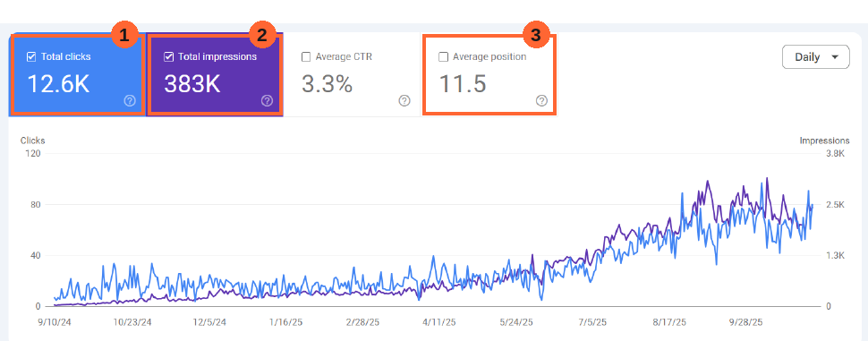Click the 12.6K total clicks value
Image resolution: width=868 pixels, height=341 pixels.
tap(58, 83)
